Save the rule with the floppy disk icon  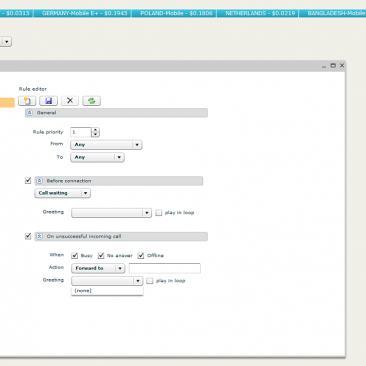tap(49, 101)
